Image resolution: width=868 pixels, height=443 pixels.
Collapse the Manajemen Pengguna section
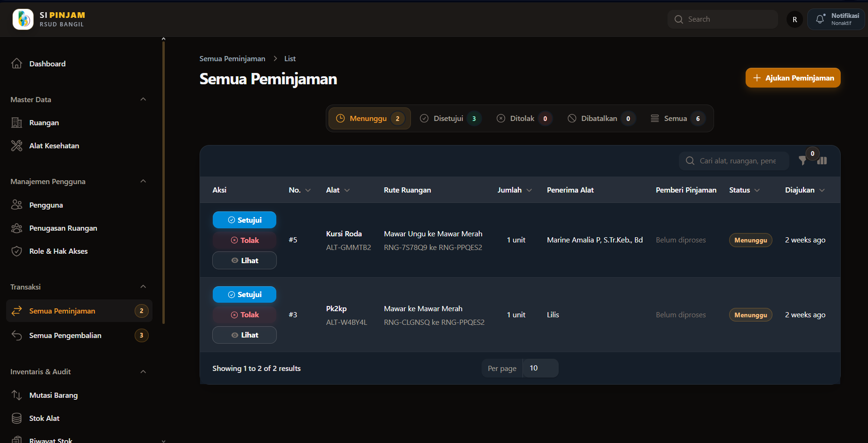point(143,181)
